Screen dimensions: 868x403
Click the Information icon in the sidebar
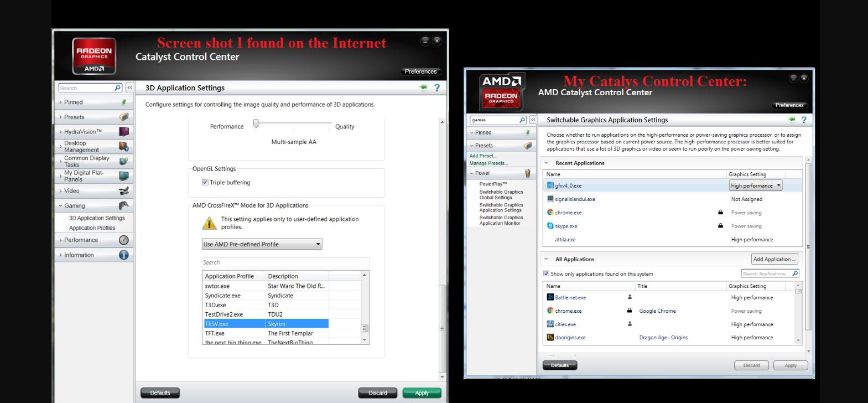point(124,255)
